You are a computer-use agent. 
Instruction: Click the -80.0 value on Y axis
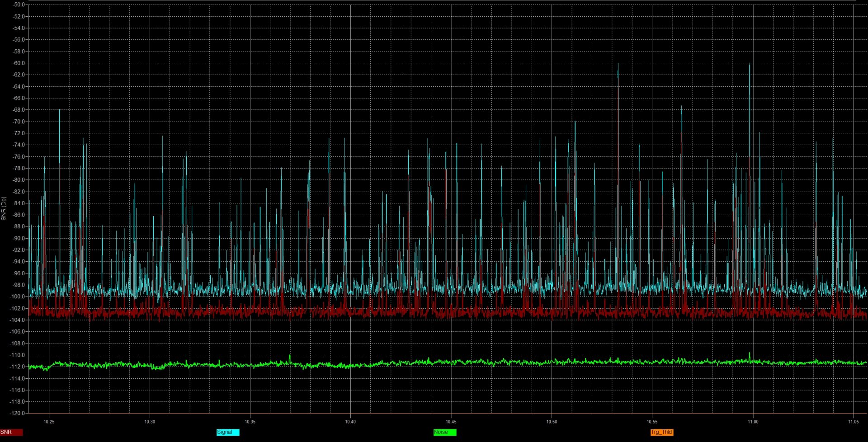coord(19,180)
